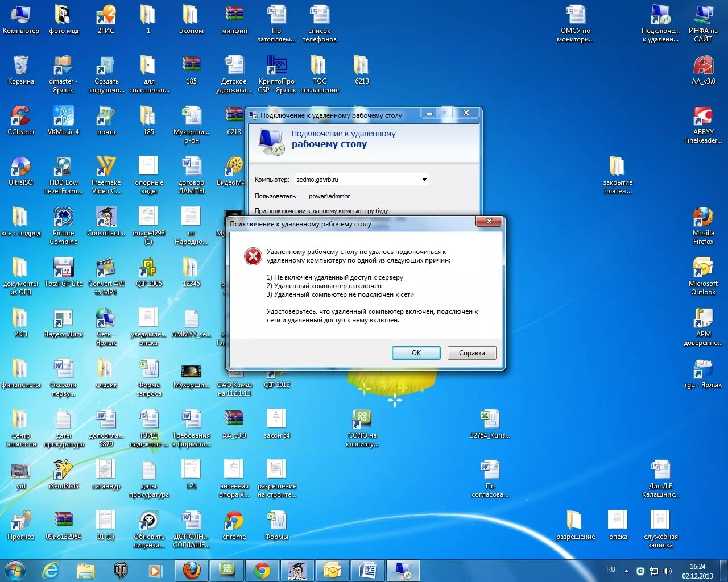
Task: Open the Windows Start button
Action: tap(14, 570)
